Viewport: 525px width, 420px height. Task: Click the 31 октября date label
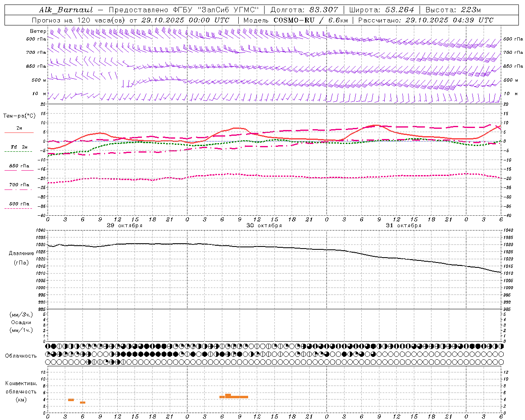coord(404,226)
